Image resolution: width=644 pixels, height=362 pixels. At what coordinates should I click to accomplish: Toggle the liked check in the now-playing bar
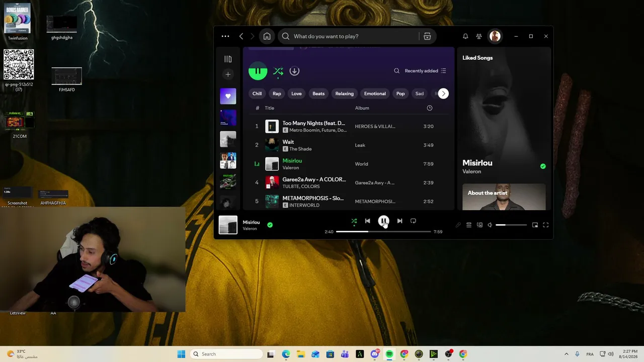[x=270, y=225]
